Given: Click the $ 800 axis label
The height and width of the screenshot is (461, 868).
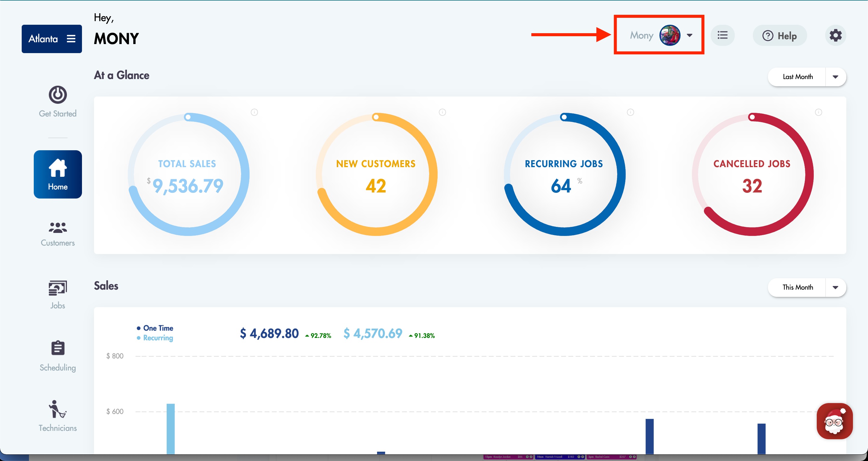Looking at the screenshot, I should coord(115,356).
